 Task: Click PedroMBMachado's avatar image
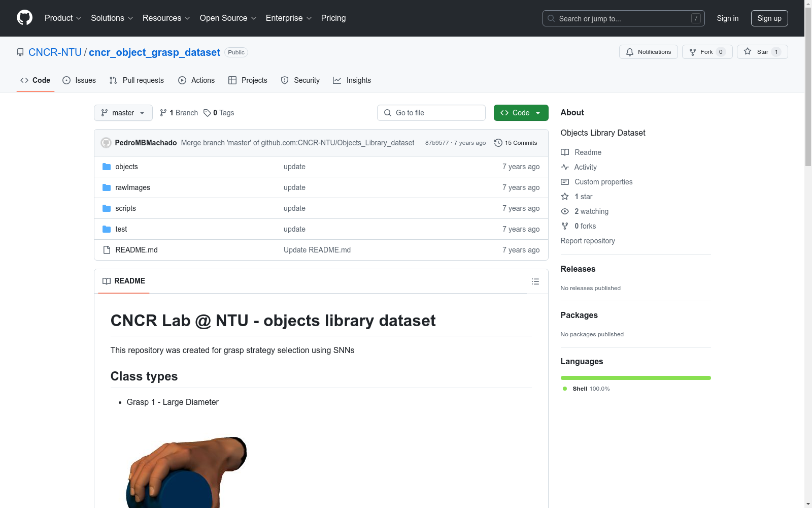pyautogui.click(x=106, y=143)
